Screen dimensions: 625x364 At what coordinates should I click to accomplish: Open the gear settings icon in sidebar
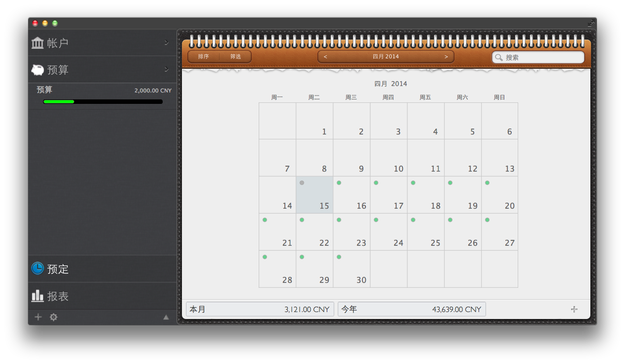pyautogui.click(x=53, y=317)
